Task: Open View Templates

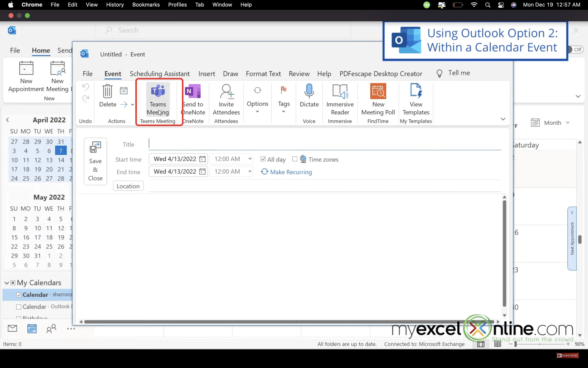Action: [416, 100]
